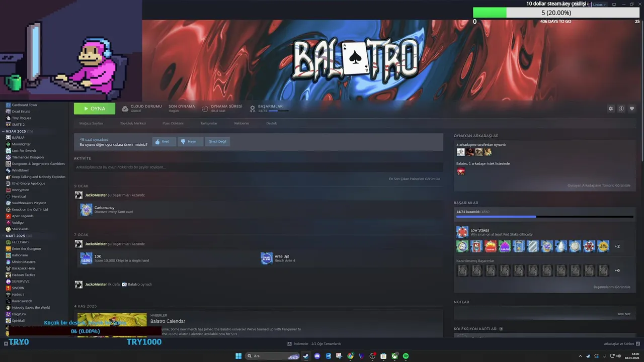Click Başarımlarımı Görüntüle link
Image resolution: width=644 pixels, height=362 pixels.
(612, 287)
